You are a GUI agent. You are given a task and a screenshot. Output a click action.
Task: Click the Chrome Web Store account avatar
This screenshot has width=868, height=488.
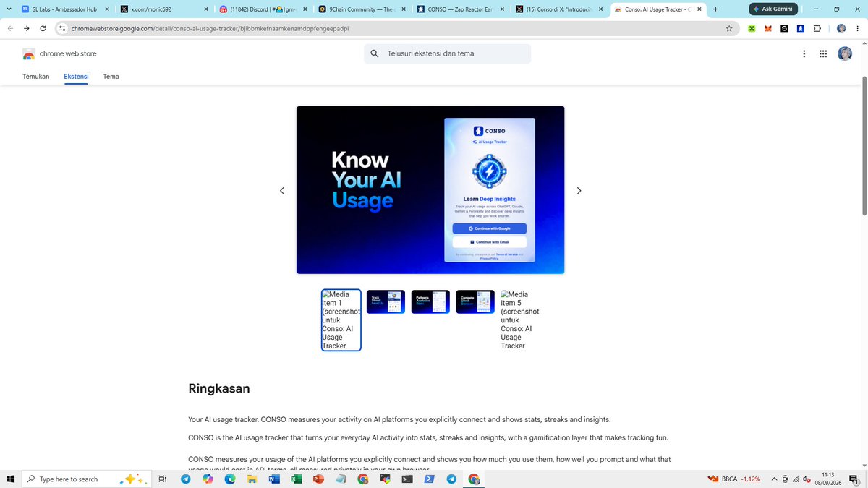[x=845, y=53]
